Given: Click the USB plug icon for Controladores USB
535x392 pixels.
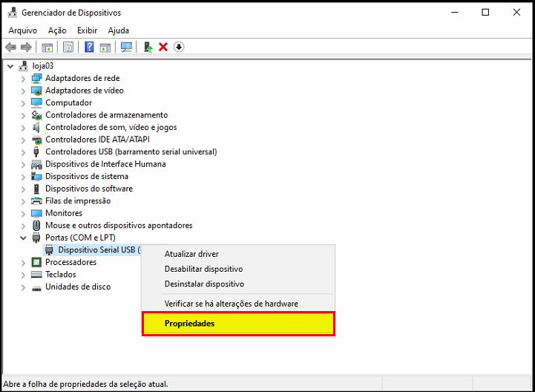Looking at the screenshot, I should [36, 152].
